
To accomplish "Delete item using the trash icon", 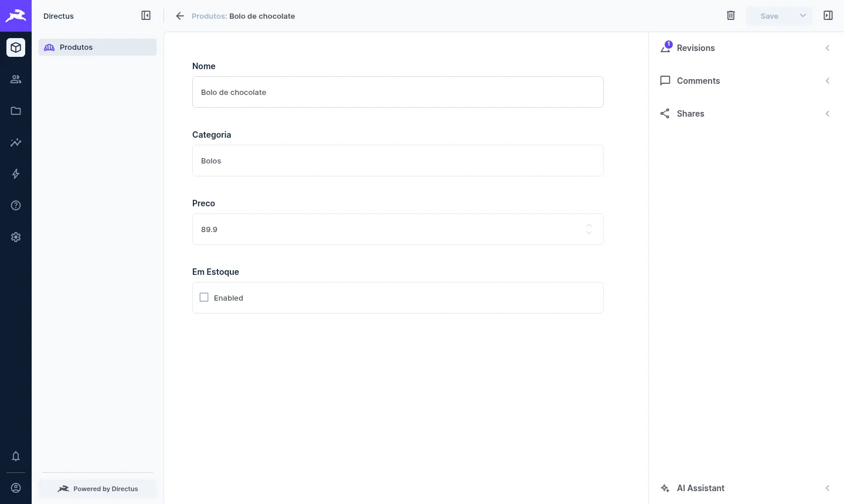I will tap(731, 16).
